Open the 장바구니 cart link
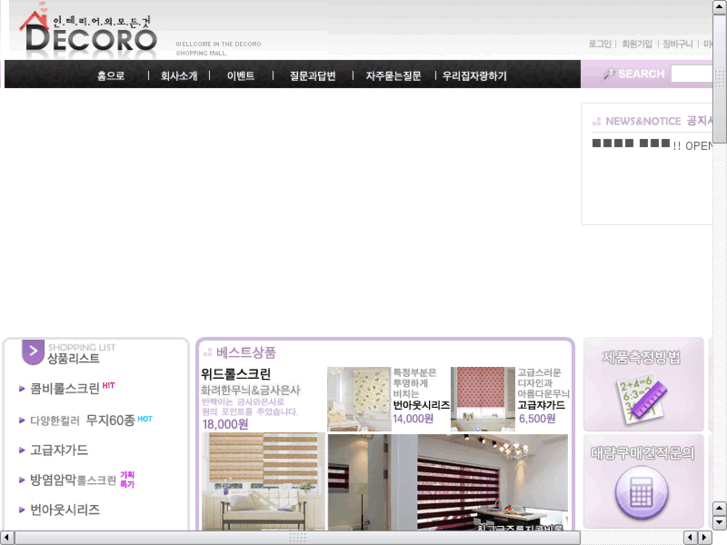The height and width of the screenshot is (545, 727). point(677,44)
